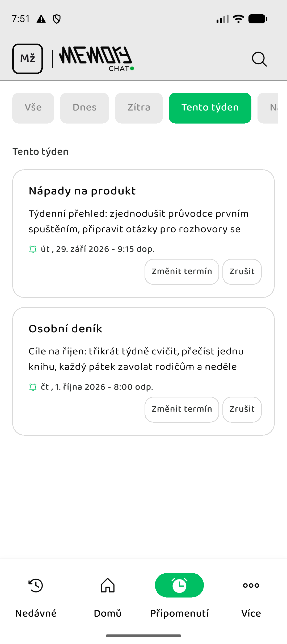Screen dimensions: 287x644
Task: Select the Připomenutí alarm clock icon
Action: pyautogui.click(x=179, y=585)
